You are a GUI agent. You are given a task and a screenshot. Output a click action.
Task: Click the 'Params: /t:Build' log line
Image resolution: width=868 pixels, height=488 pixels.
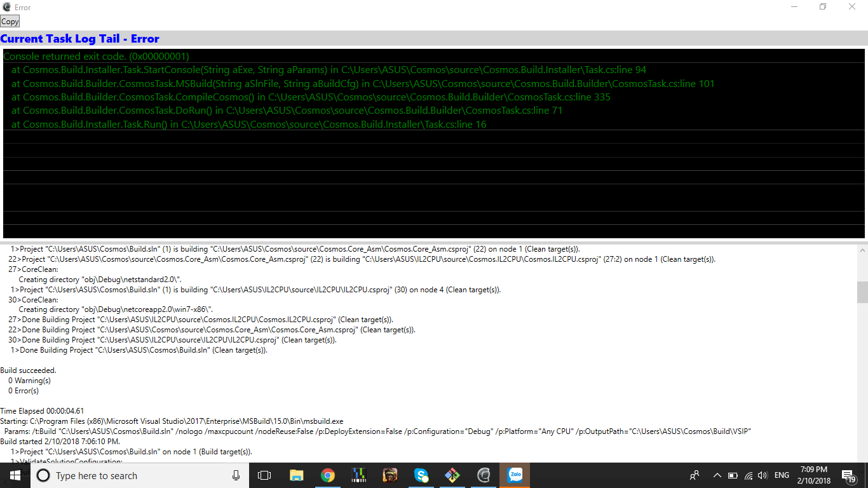pos(377,431)
